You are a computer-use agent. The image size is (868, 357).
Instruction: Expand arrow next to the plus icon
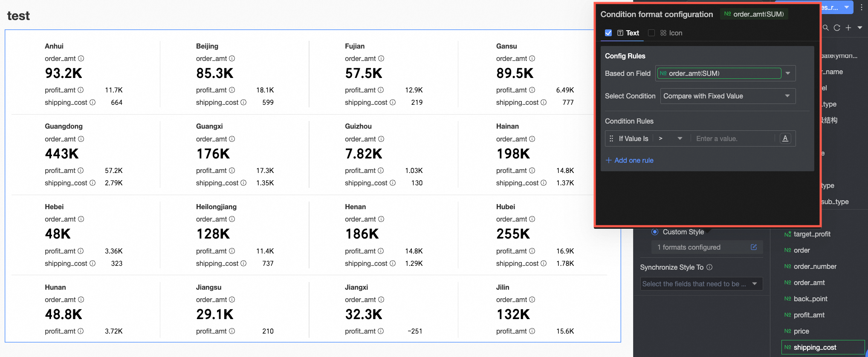pyautogui.click(x=860, y=28)
